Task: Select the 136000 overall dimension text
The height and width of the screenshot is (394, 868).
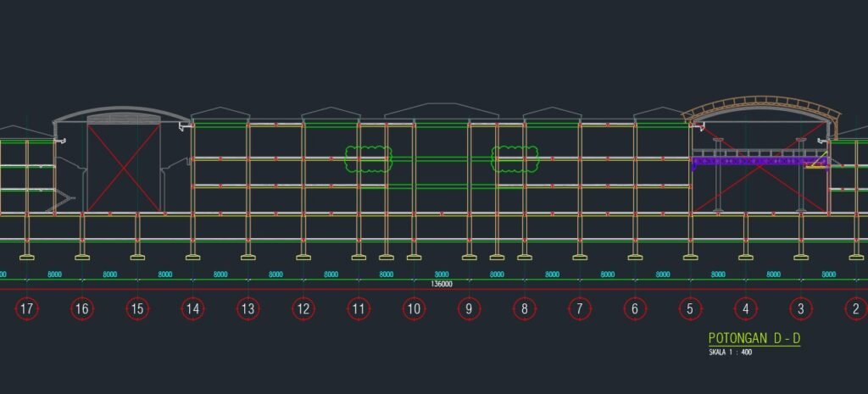Action: click(x=441, y=284)
